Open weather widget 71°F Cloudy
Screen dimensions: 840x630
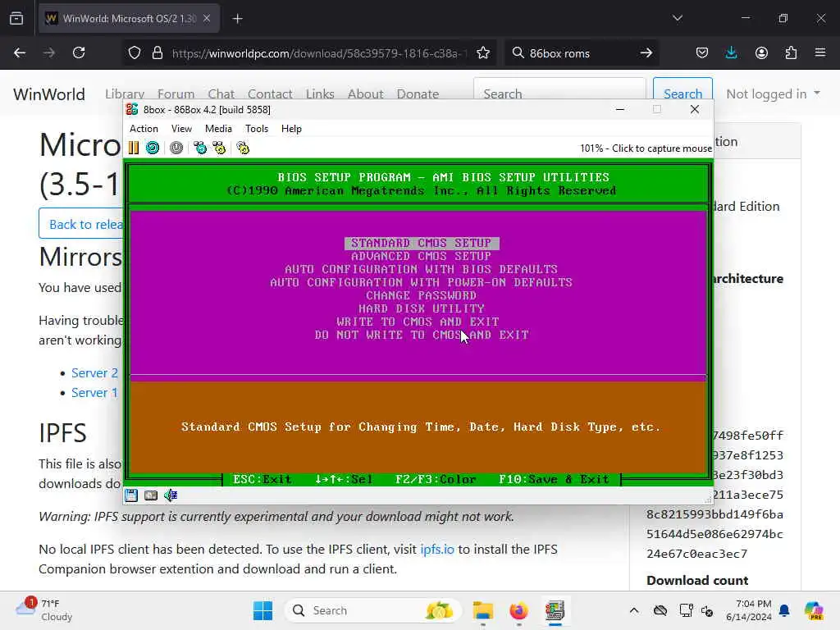click(44, 610)
